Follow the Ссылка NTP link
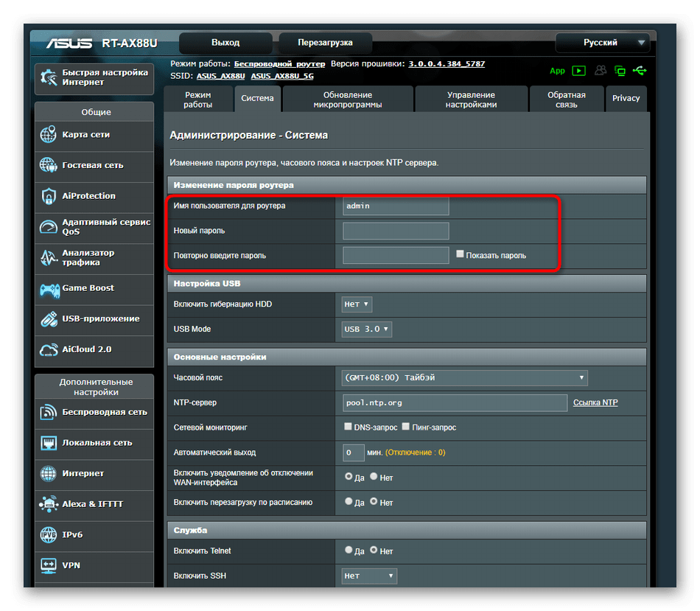 pyautogui.click(x=595, y=402)
